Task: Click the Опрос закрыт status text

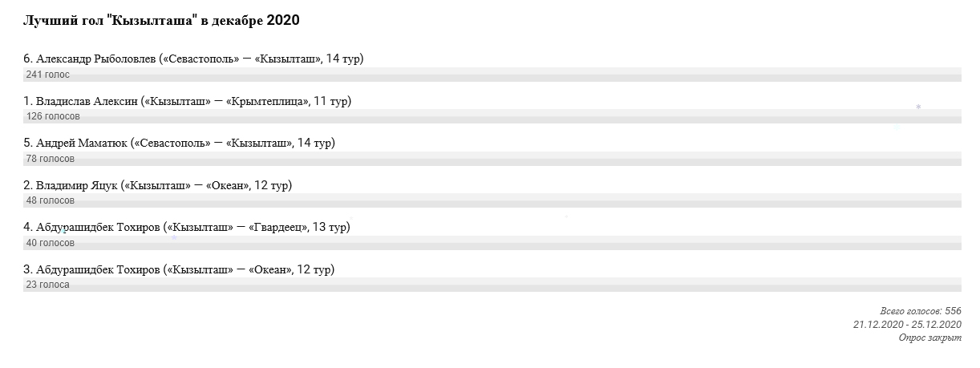Action: tap(930, 338)
